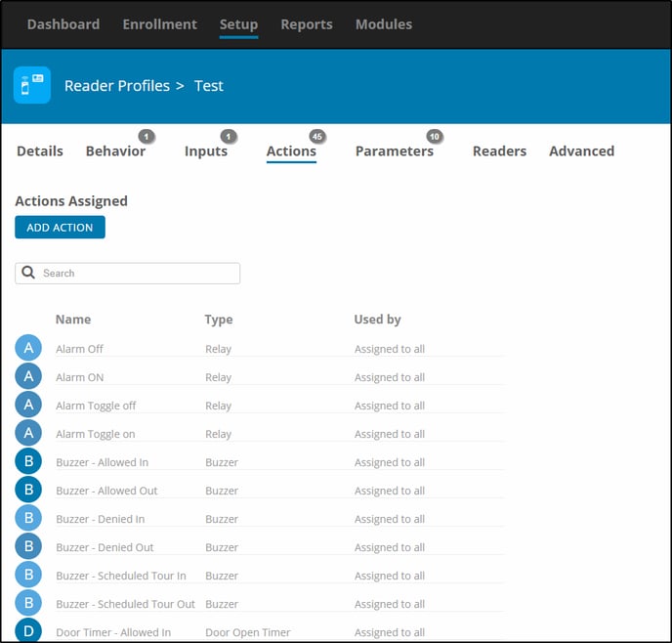Go to the Enrollment menu
The width and height of the screenshot is (672, 643).
160,24
